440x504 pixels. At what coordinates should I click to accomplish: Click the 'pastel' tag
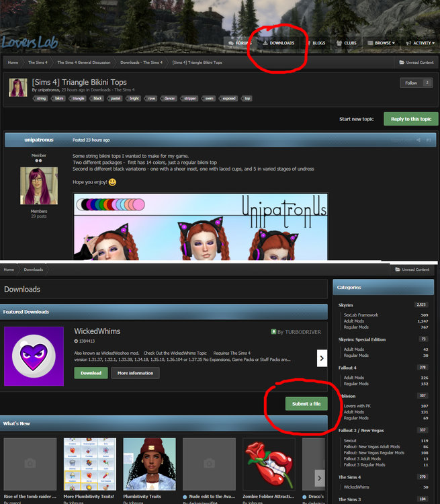(x=116, y=98)
